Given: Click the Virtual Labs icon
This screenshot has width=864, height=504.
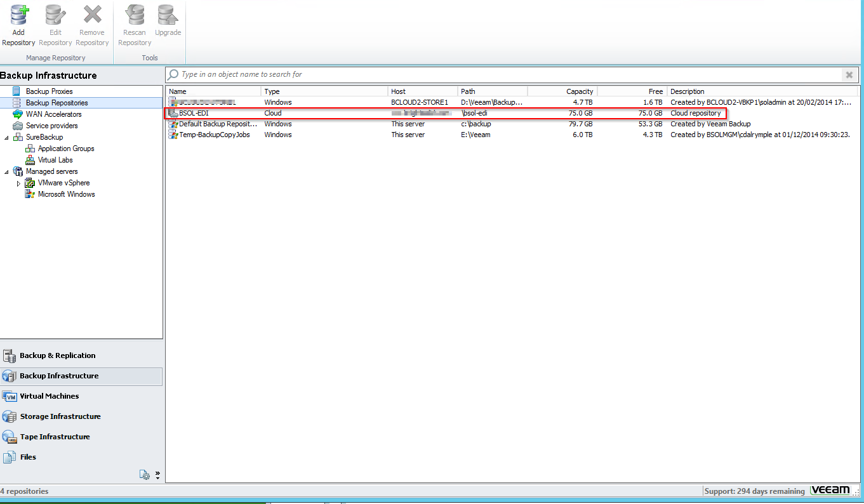Looking at the screenshot, I should click(29, 160).
